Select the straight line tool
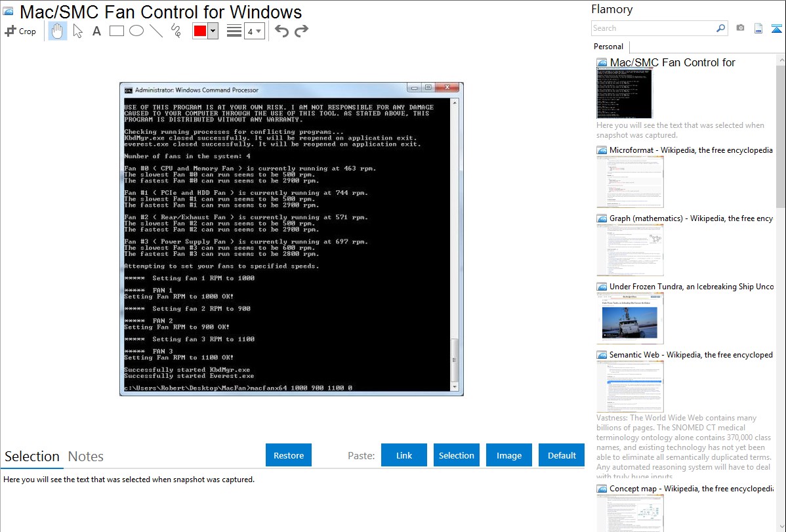 tap(156, 31)
